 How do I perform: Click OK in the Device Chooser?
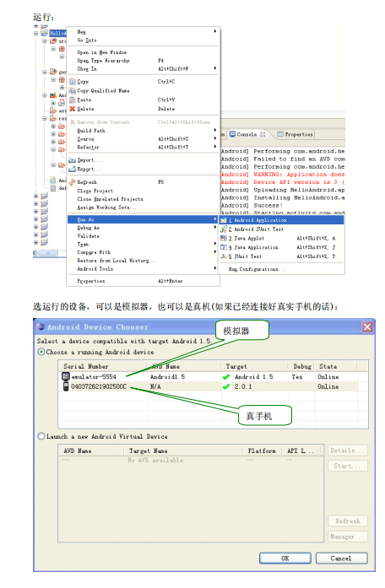tap(285, 558)
